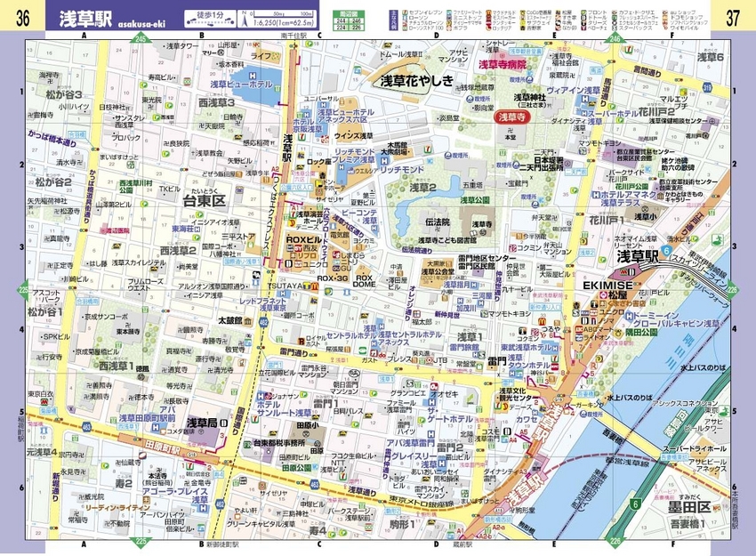Click the 浅草寺病院 hospital label

(502, 64)
